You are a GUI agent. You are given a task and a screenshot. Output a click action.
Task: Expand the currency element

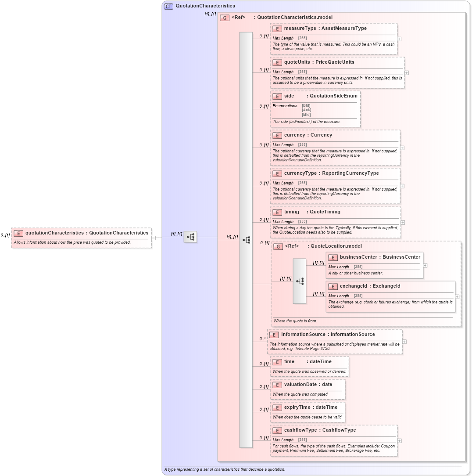pyautogui.click(x=402, y=148)
